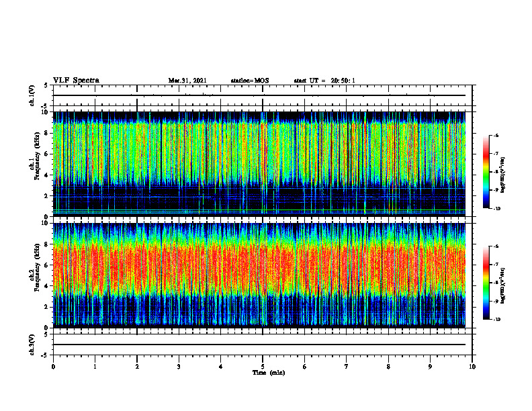Screen dimensions: 532x411
Task: Click the "-6" label on ch.1 colorbar
Action: click(496, 135)
